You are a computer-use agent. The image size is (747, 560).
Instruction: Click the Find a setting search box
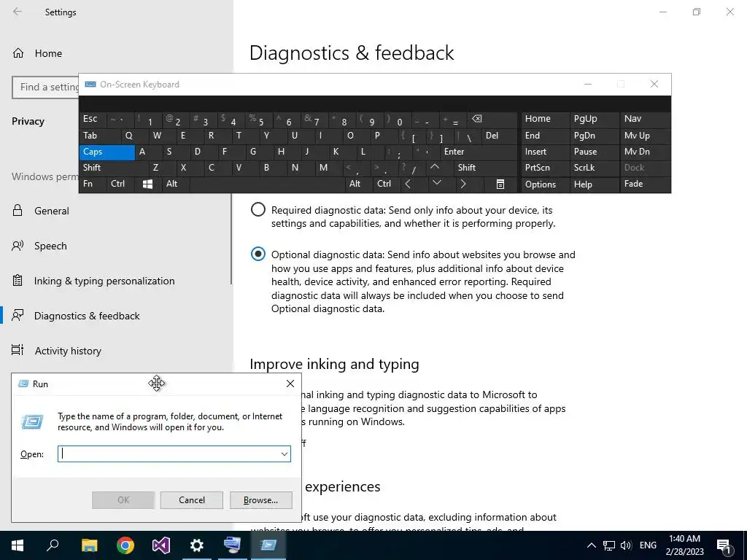click(x=46, y=87)
